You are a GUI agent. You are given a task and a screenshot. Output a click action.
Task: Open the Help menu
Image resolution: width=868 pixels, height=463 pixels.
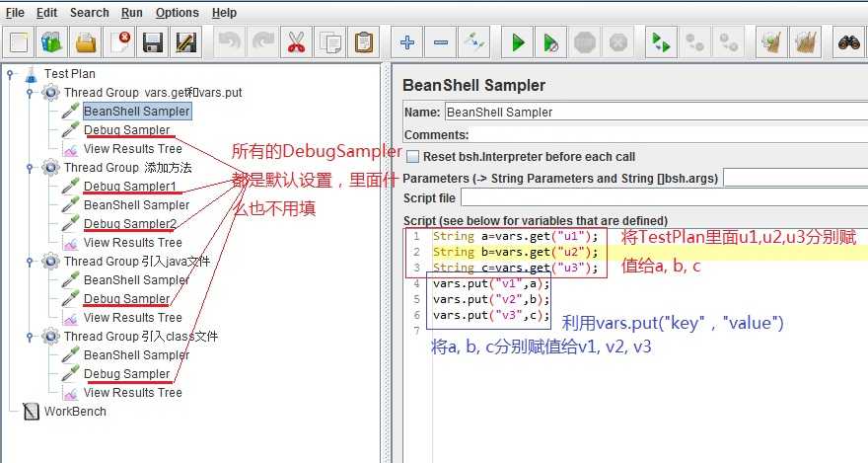(224, 13)
